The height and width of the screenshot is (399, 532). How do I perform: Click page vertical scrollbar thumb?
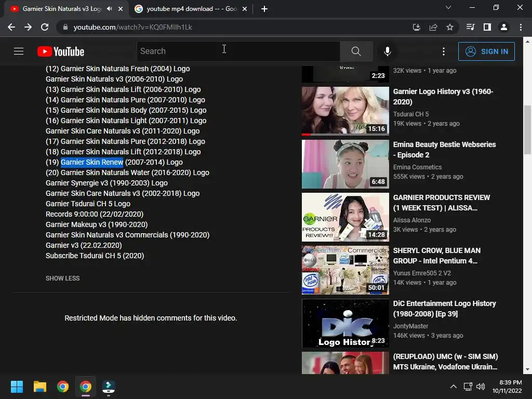tap(527, 129)
